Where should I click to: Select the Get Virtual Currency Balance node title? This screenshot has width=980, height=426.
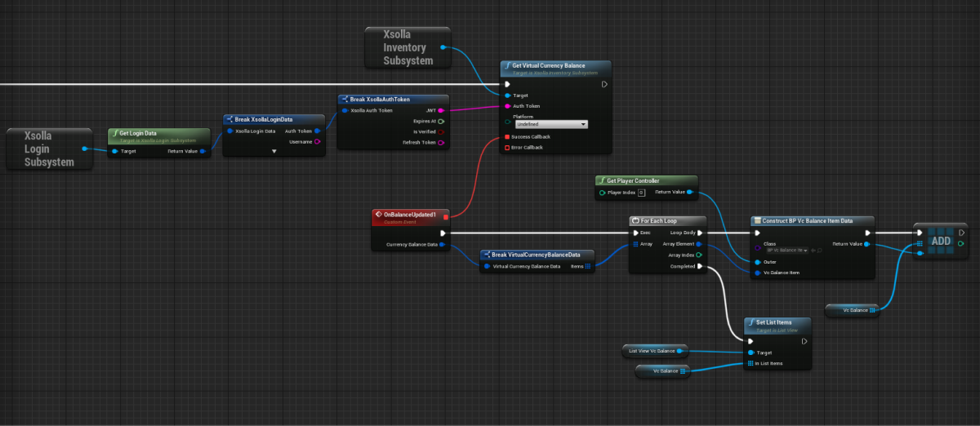pyautogui.click(x=555, y=66)
